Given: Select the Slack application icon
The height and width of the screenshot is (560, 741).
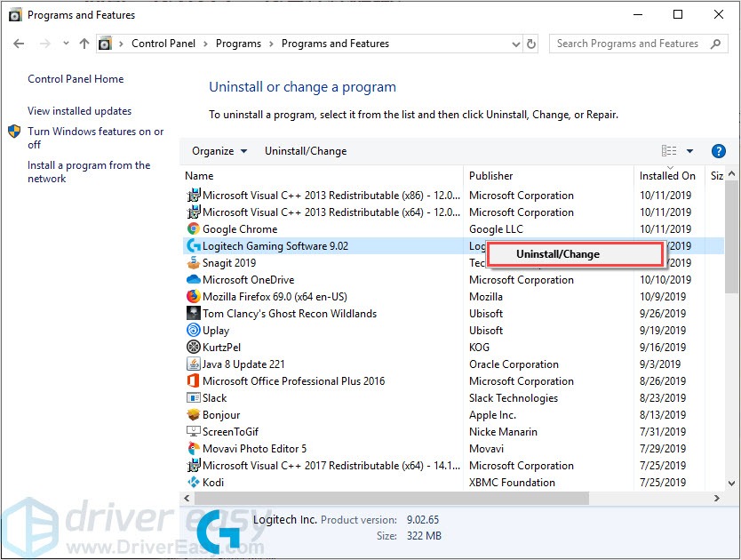Looking at the screenshot, I should click(194, 398).
